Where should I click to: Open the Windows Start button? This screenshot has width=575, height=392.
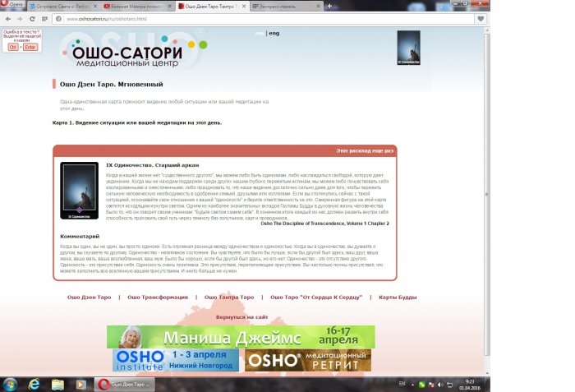(x=11, y=384)
